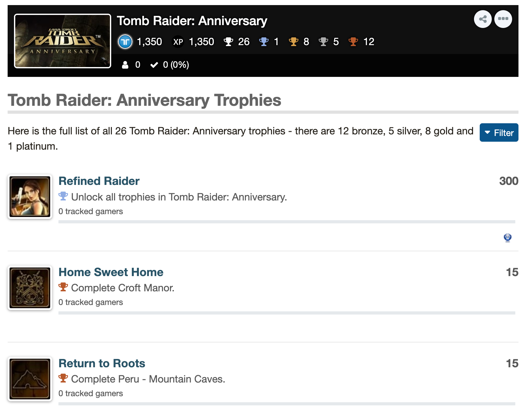528x420 pixels.
Task: Click the gold trophy count icon
Action: [x=294, y=42]
